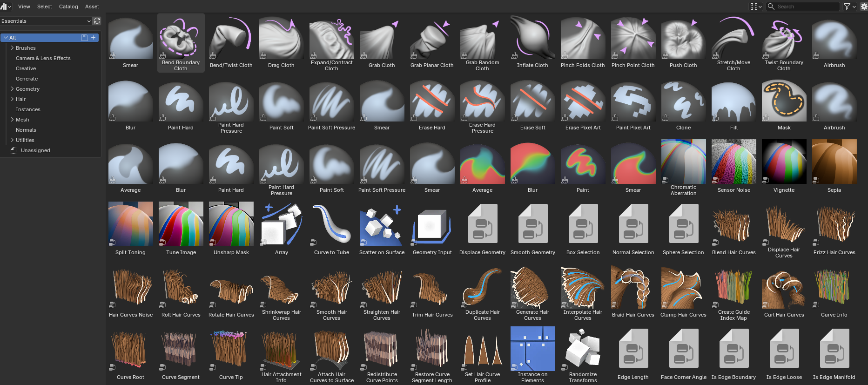Collapse the All catalog tree

(x=6, y=38)
